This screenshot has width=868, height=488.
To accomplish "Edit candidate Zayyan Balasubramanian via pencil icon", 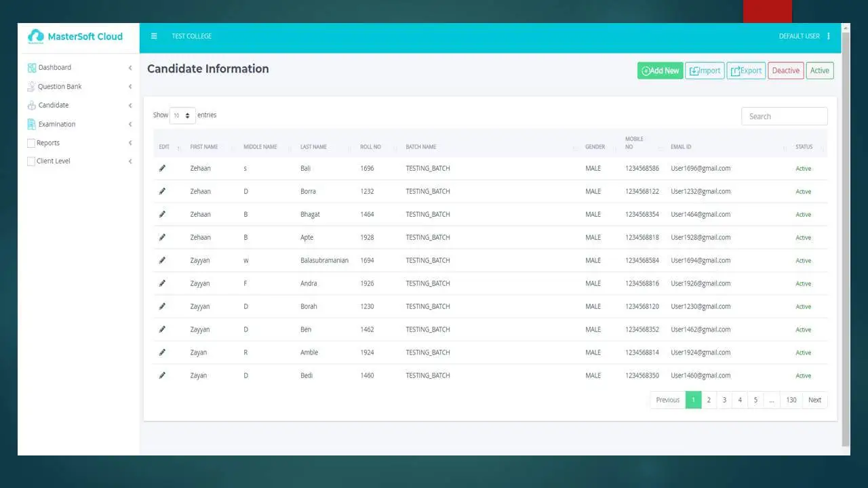I will tap(162, 260).
